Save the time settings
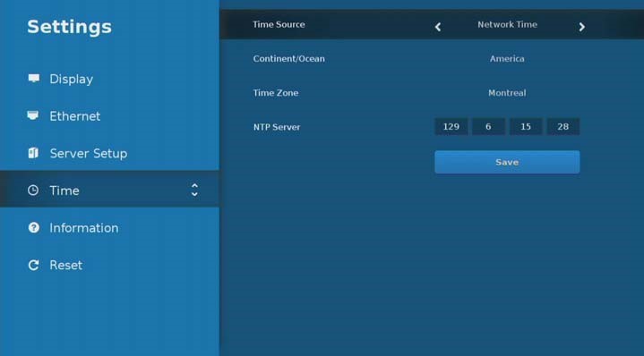 click(507, 162)
